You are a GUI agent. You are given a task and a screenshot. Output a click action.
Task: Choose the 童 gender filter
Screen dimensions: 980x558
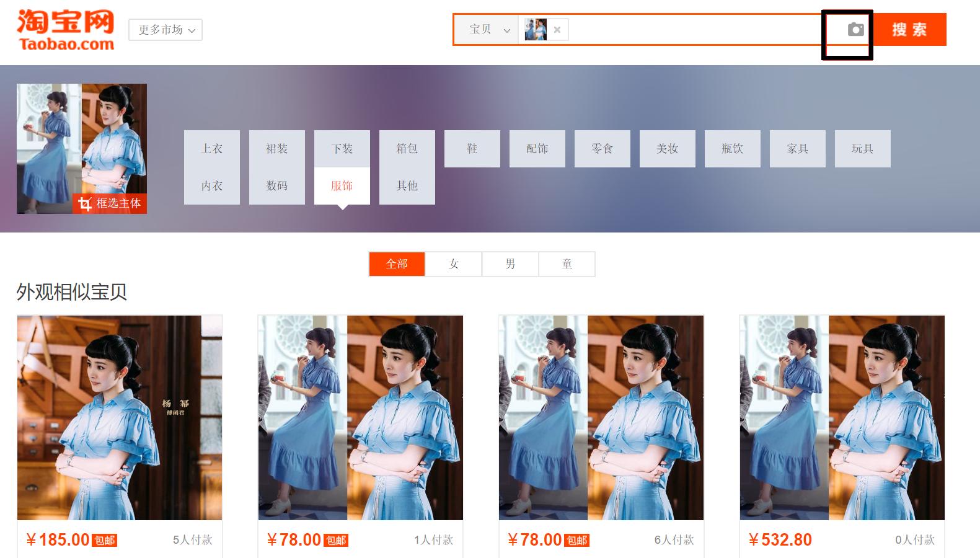pos(567,264)
